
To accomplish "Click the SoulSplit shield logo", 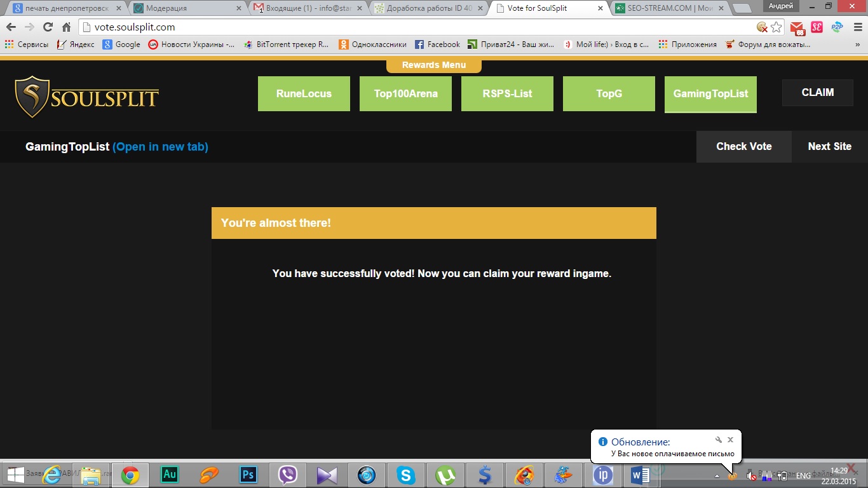I will (x=32, y=97).
